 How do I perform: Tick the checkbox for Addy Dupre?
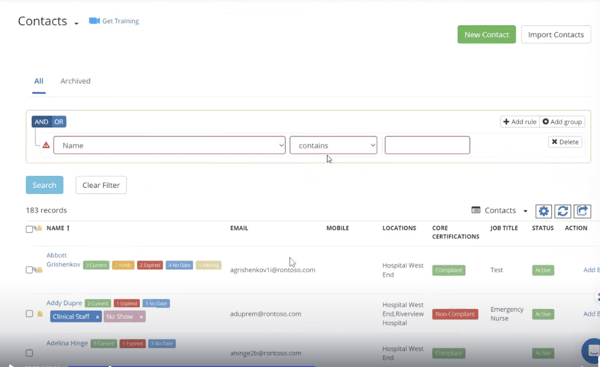tap(29, 314)
